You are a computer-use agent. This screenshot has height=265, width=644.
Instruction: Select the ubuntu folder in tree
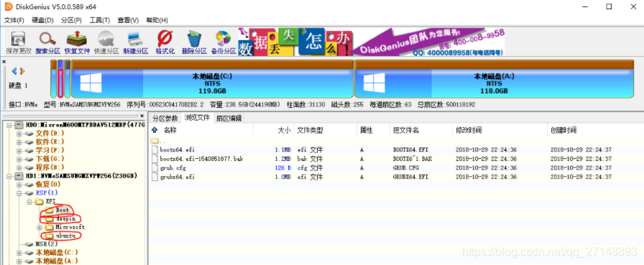click(x=65, y=236)
